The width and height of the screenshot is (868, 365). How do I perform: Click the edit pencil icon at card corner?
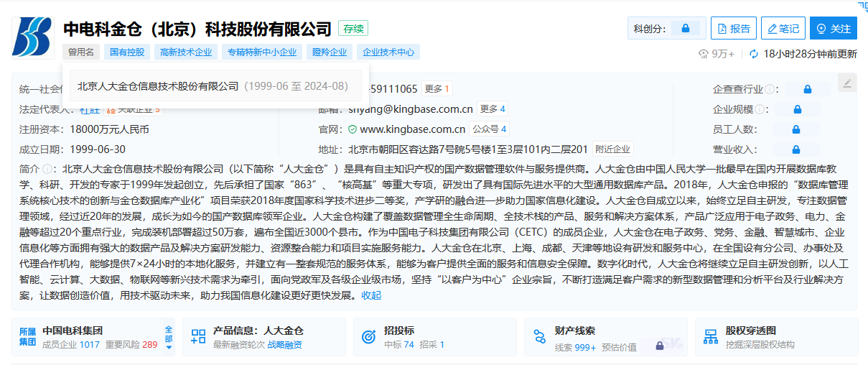(x=847, y=83)
